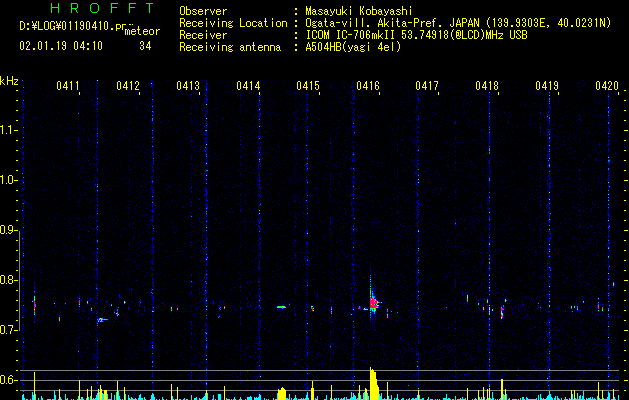Click the Receiving Location label
Screen dimensions: 629x400
click(x=233, y=23)
